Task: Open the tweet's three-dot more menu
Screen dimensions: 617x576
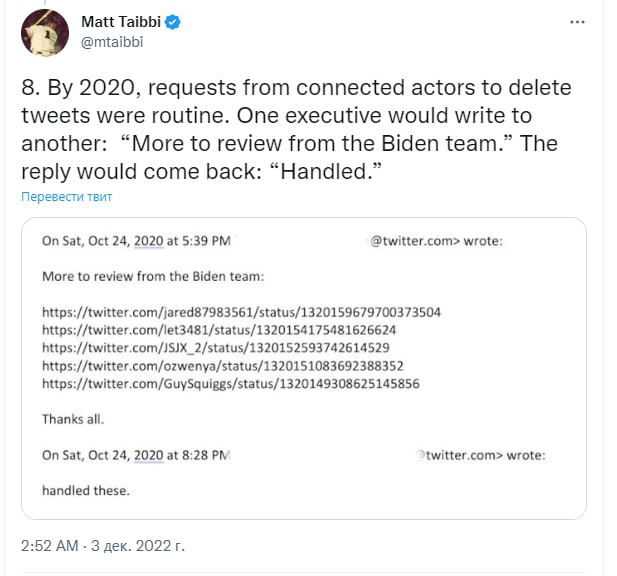Action: pyautogui.click(x=577, y=22)
